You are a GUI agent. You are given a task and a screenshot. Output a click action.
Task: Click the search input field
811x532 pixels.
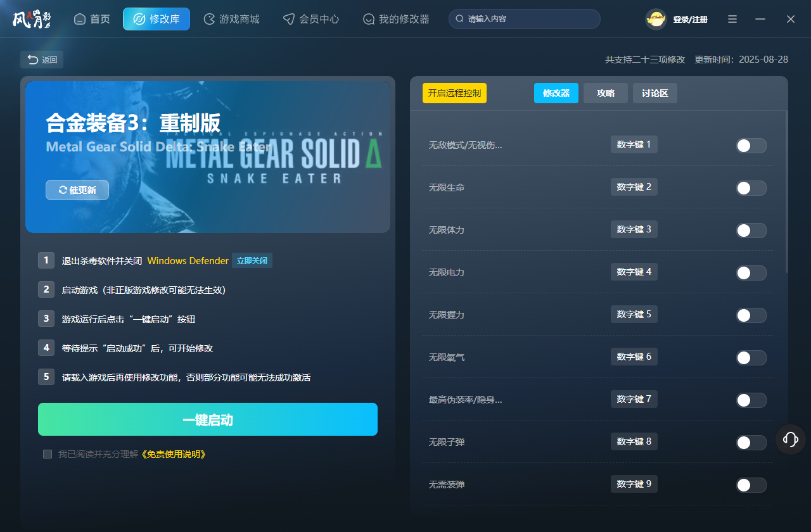coord(525,19)
